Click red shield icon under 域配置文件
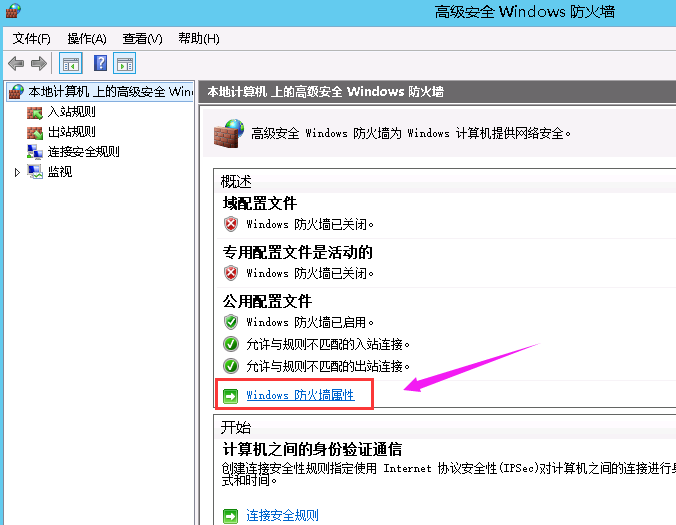 click(231, 224)
